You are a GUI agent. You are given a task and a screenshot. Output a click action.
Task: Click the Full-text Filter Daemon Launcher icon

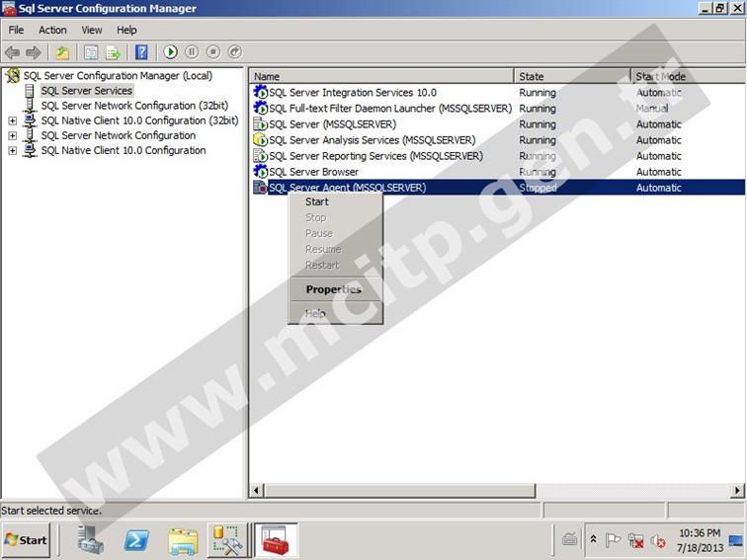(x=260, y=108)
